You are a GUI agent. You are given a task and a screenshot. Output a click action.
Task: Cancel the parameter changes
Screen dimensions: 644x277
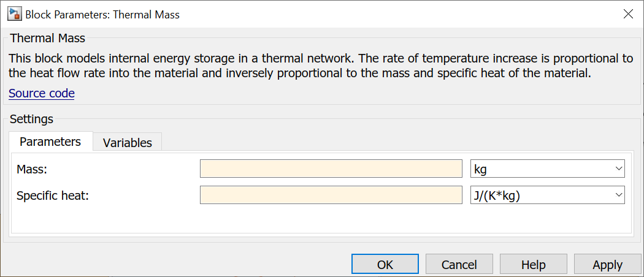click(459, 265)
